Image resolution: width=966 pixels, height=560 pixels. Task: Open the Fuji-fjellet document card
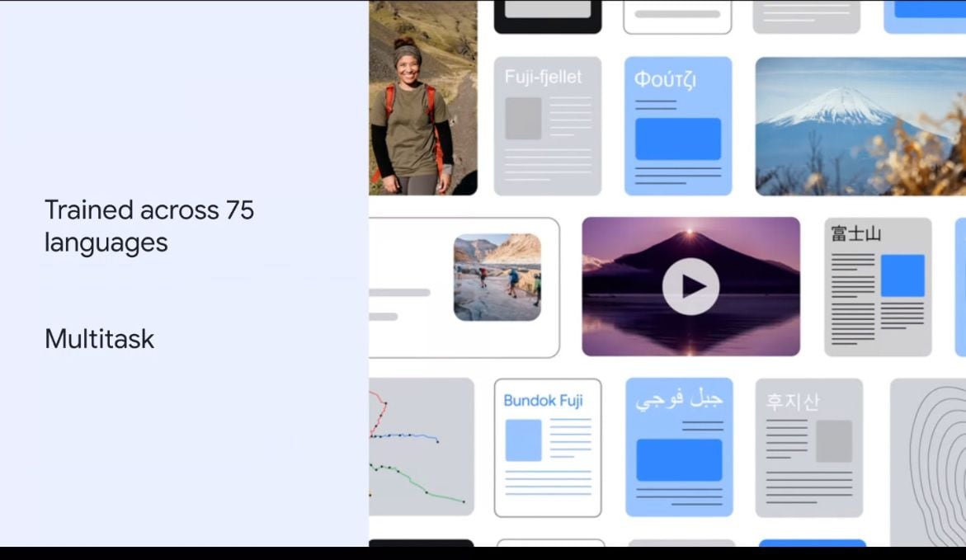point(548,126)
